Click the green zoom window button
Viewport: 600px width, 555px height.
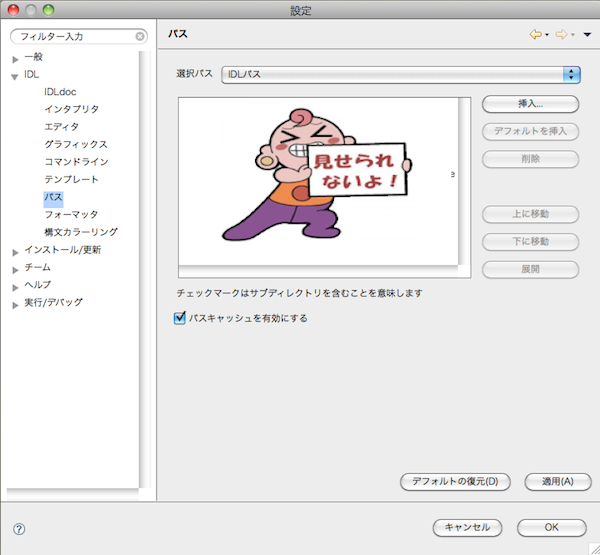[x=48, y=10]
